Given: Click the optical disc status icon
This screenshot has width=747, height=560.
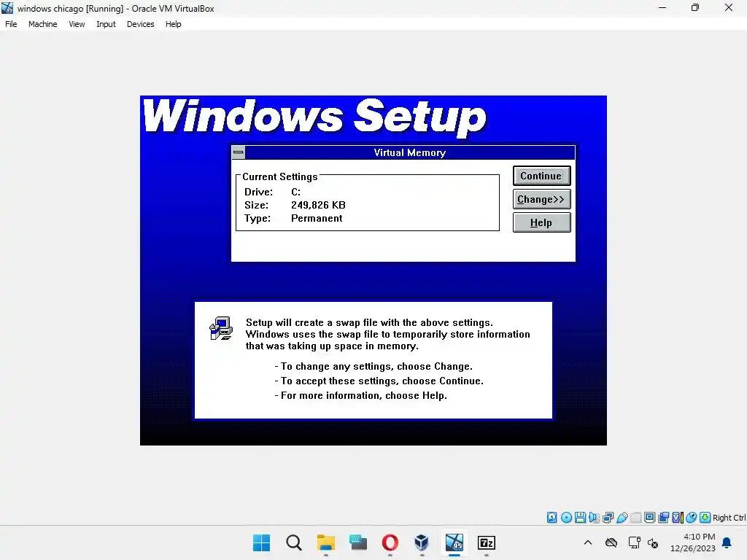Looking at the screenshot, I should (566, 518).
